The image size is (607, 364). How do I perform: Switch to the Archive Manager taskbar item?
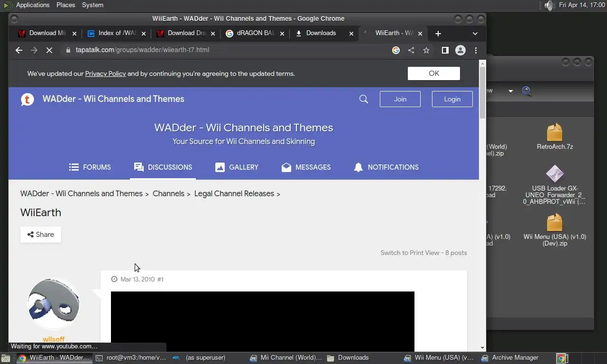click(515, 358)
